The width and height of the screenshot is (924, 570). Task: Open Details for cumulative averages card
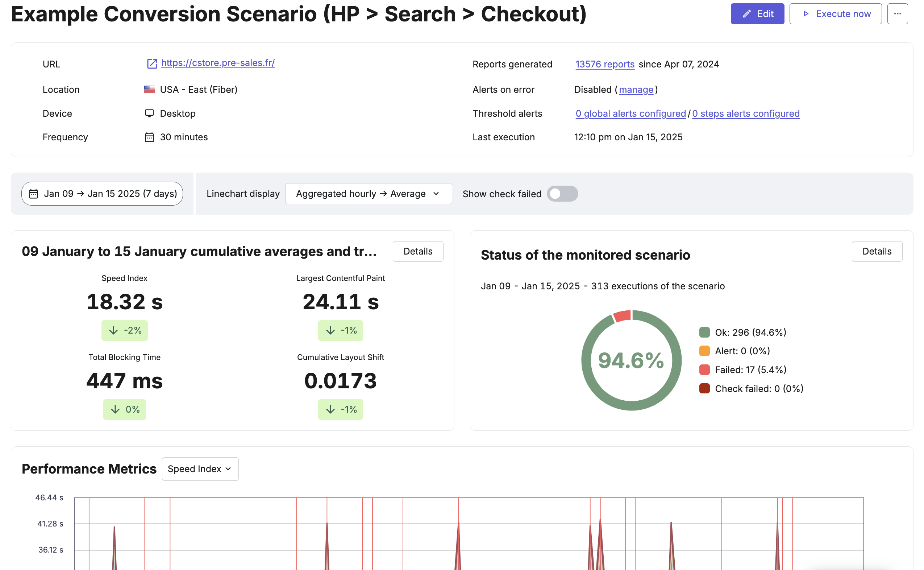coord(418,251)
